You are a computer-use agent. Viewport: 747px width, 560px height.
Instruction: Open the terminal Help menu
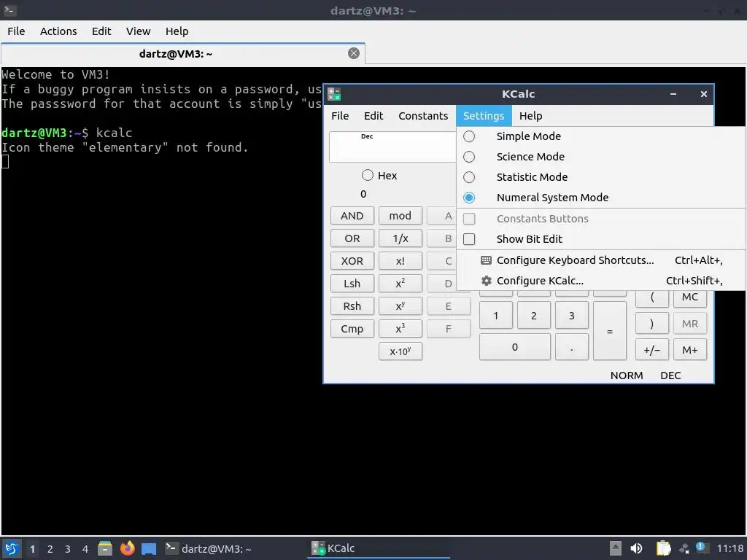click(x=177, y=31)
